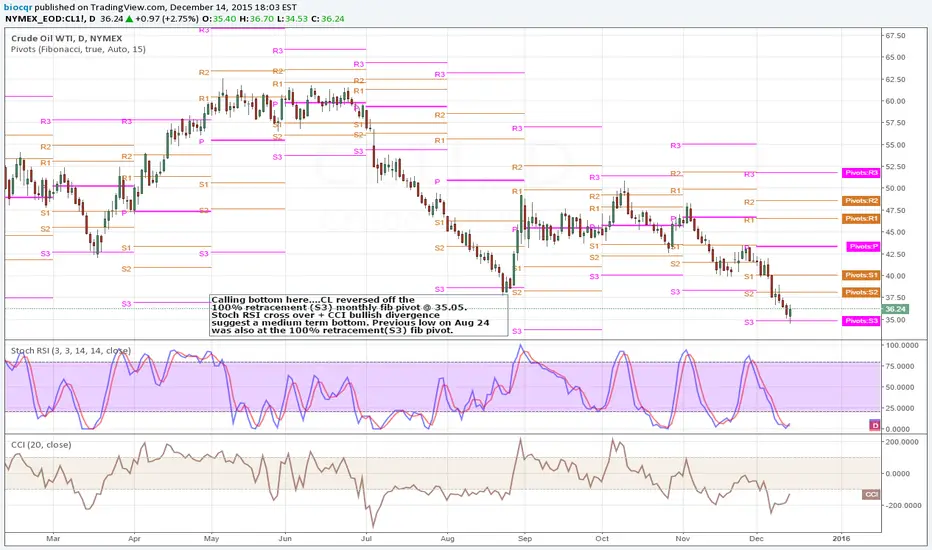Click the 2016 label on the time axis
The height and width of the screenshot is (550, 932).
pyautogui.click(x=841, y=539)
